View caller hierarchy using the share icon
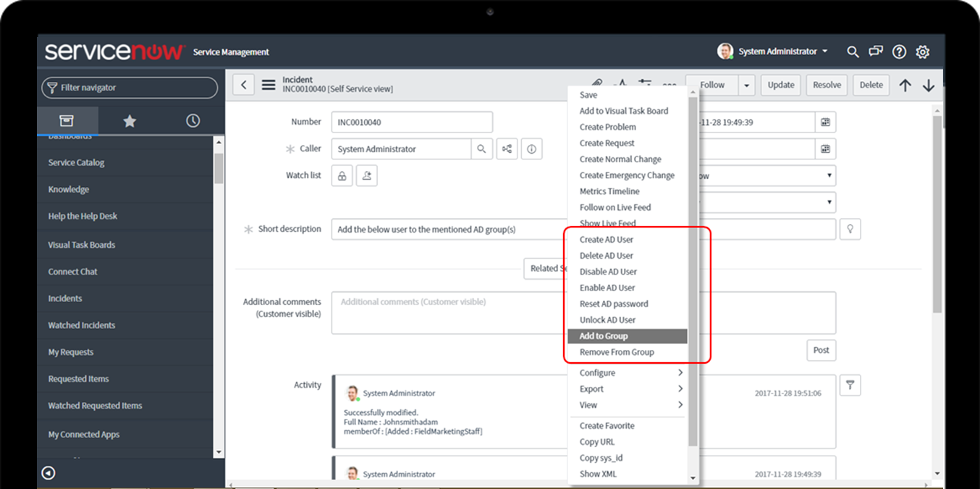Viewport: 980px width, 489px height. tap(507, 149)
